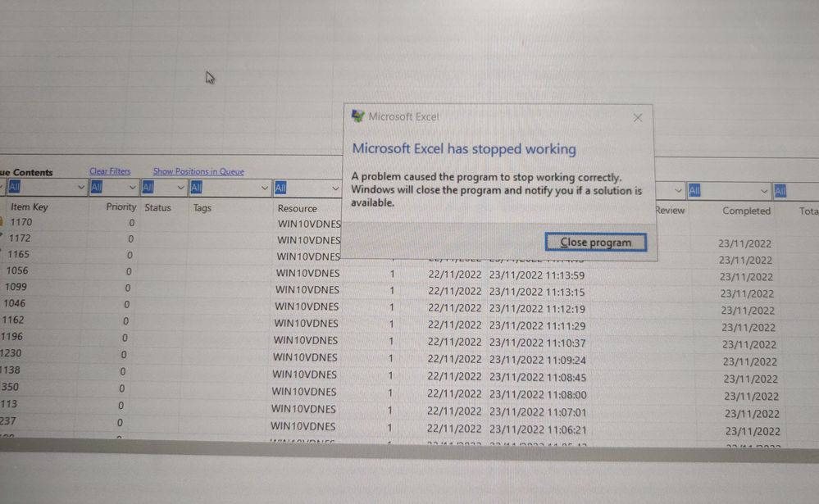Click the Status column header
The height and width of the screenshot is (504, 819).
click(157, 207)
